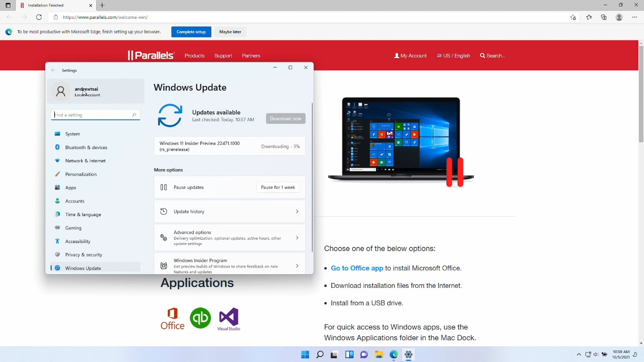Switch to Microsoft Edge on the taskbar
The image size is (644, 362).
click(394, 354)
